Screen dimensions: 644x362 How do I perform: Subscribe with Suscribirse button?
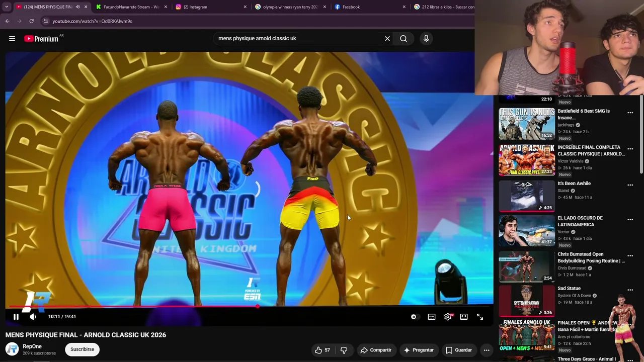click(x=83, y=349)
